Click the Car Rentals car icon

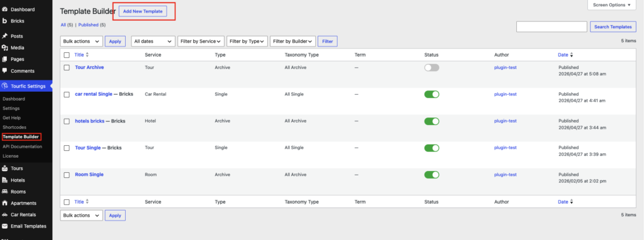pyautogui.click(x=5, y=215)
